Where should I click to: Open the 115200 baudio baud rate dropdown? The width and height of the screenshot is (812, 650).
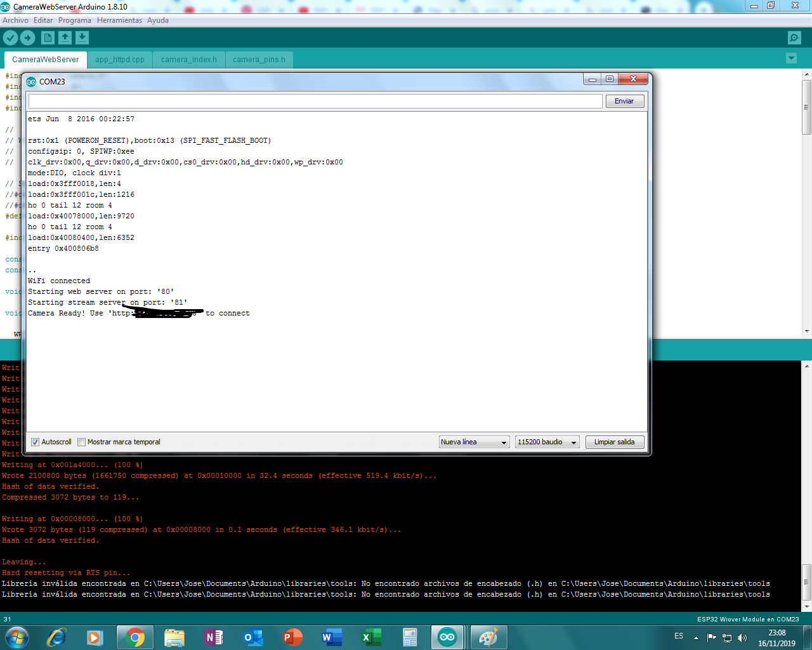[x=547, y=442]
